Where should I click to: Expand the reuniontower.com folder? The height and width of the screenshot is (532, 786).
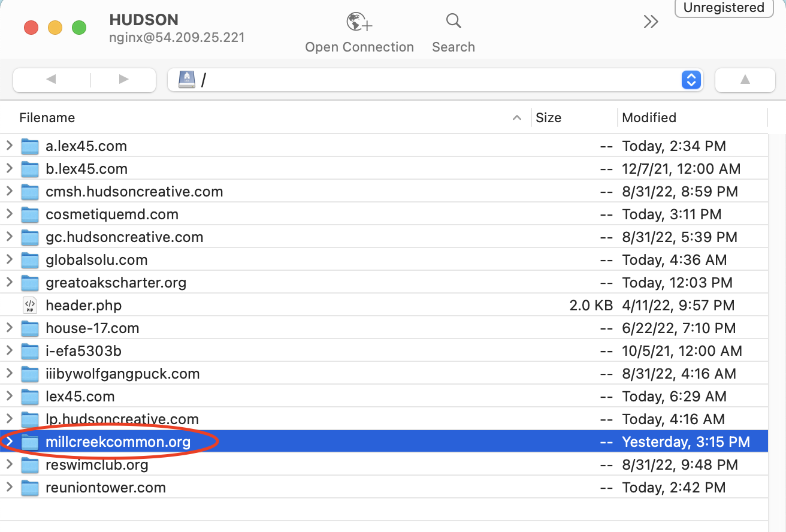[x=9, y=487]
